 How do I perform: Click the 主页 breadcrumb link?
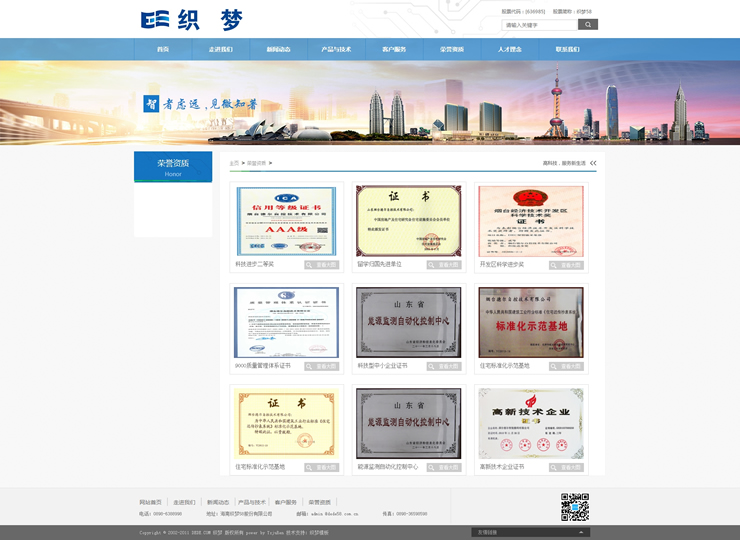coord(234,162)
